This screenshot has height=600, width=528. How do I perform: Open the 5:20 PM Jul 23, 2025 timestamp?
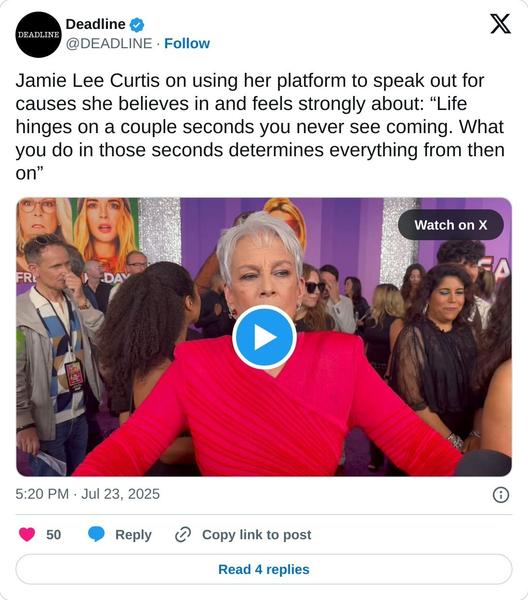[88, 494]
